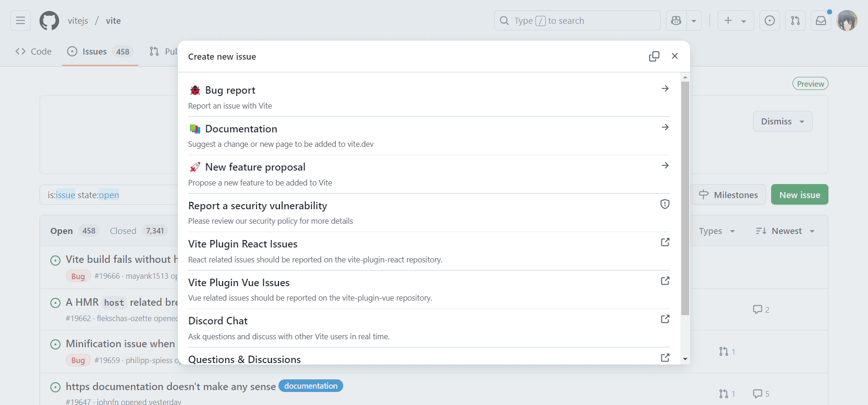Click the dialog scrollbar down arrow
The height and width of the screenshot is (405, 868).
coord(685,359)
